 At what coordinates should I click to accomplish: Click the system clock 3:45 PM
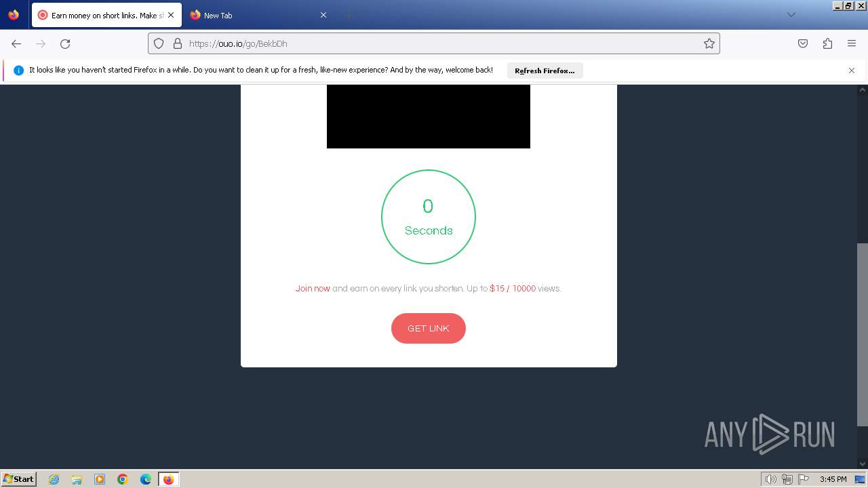[x=833, y=479]
